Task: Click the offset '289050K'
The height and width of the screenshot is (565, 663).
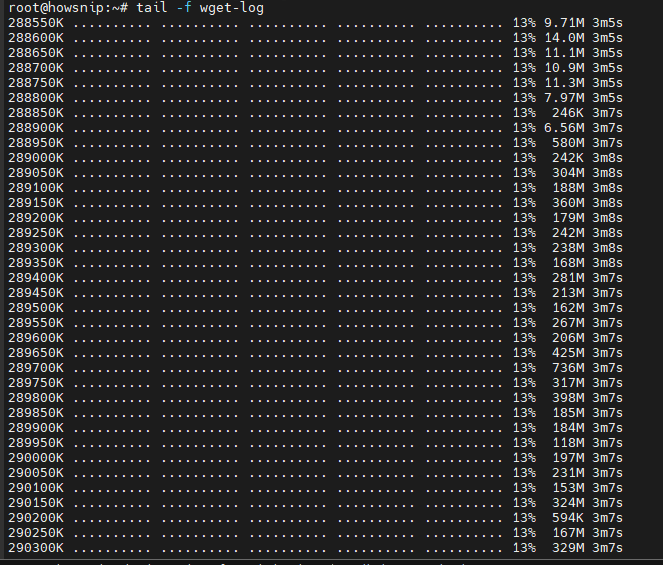Action: click(36, 173)
